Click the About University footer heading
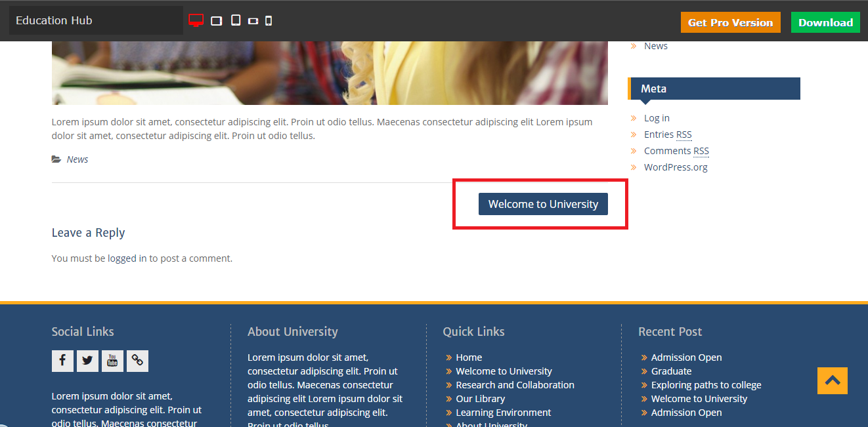The width and height of the screenshot is (868, 427). click(292, 332)
